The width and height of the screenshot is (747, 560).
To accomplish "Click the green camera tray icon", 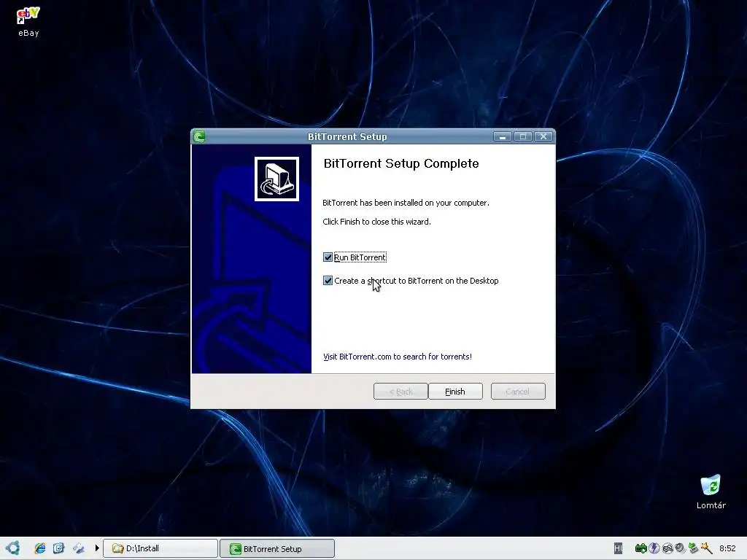I will (x=640, y=548).
